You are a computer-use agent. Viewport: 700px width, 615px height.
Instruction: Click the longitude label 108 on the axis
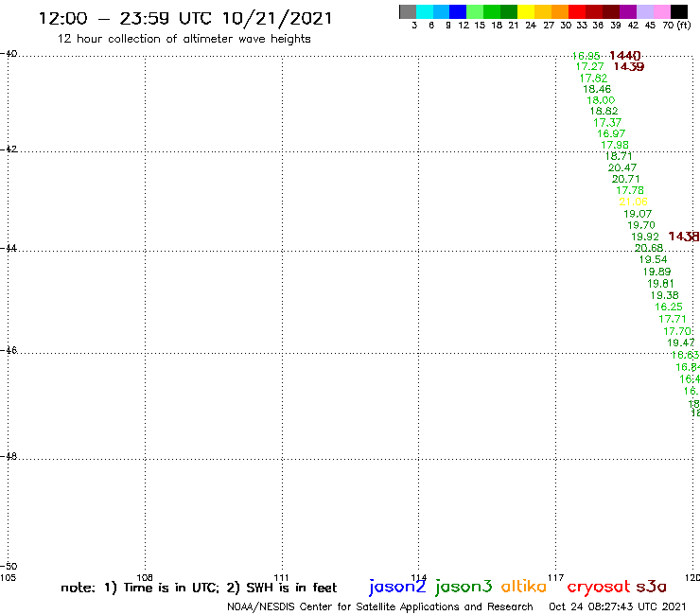(x=145, y=577)
